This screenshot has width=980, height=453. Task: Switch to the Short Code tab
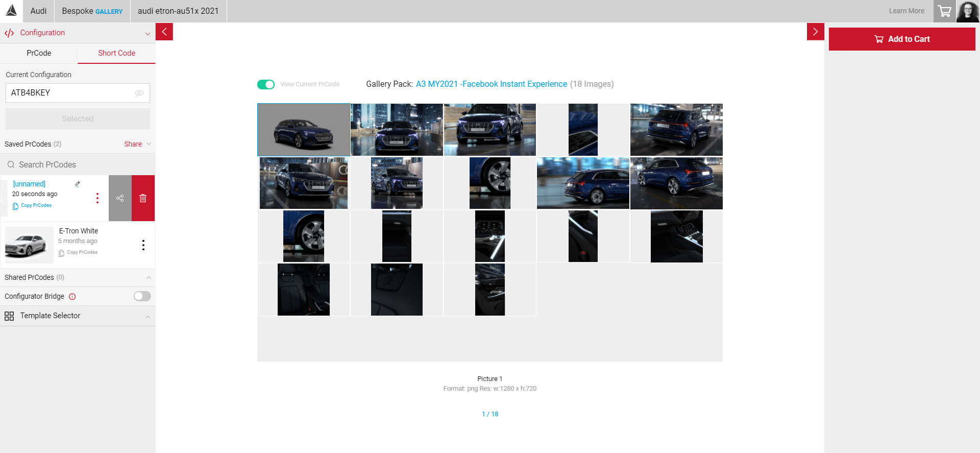point(116,53)
